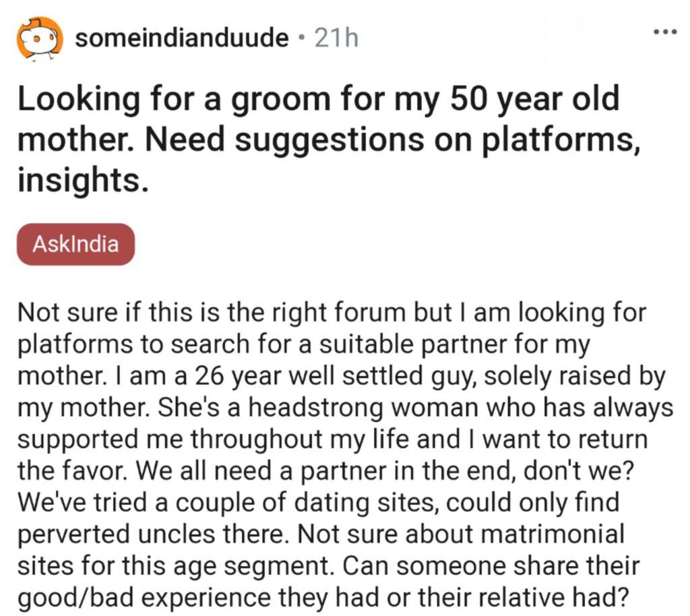Open the poster's Snoo avatar
The width and height of the screenshot is (690, 616).
click(40, 39)
